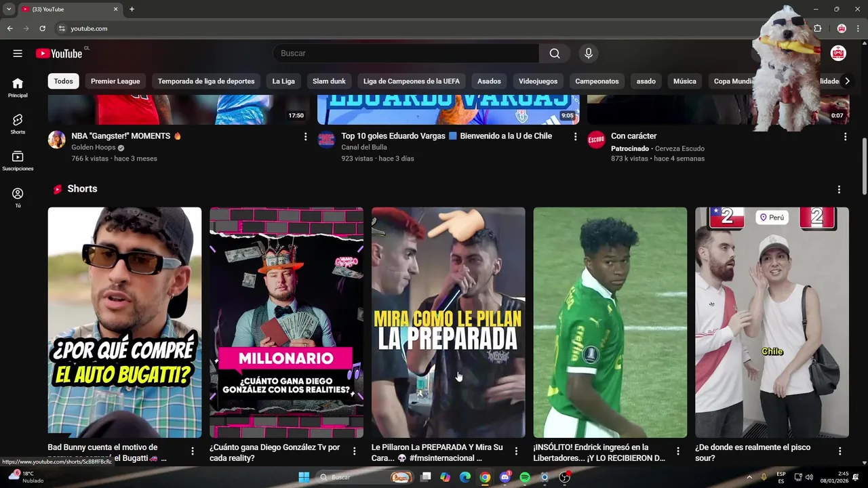Go back in Chrome
Image resolution: width=868 pixels, height=488 pixels.
(x=9, y=28)
